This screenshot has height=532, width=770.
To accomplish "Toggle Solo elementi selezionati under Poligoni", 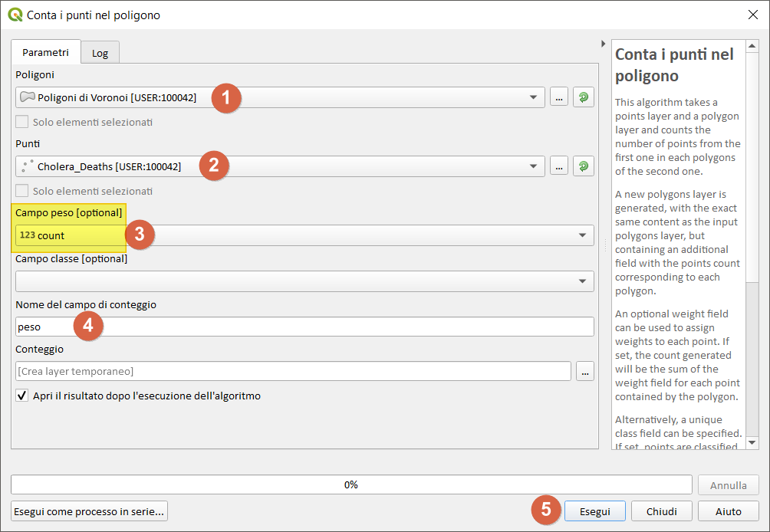I will [22, 122].
